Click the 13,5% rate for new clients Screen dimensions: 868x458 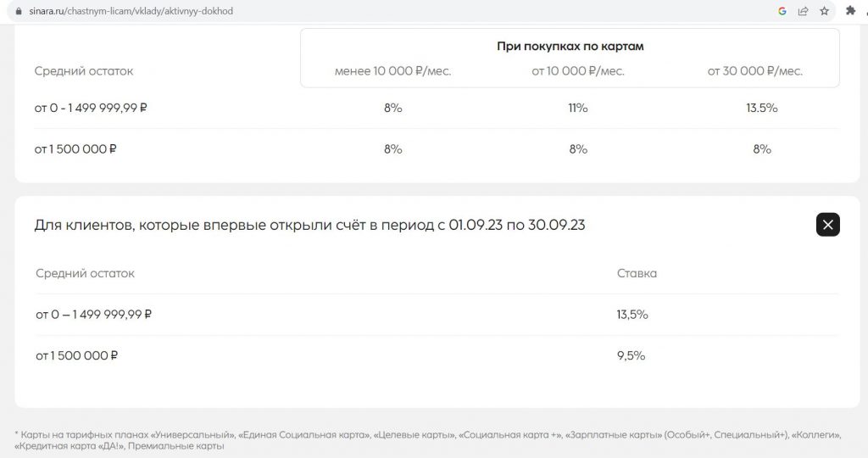pyautogui.click(x=632, y=315)
